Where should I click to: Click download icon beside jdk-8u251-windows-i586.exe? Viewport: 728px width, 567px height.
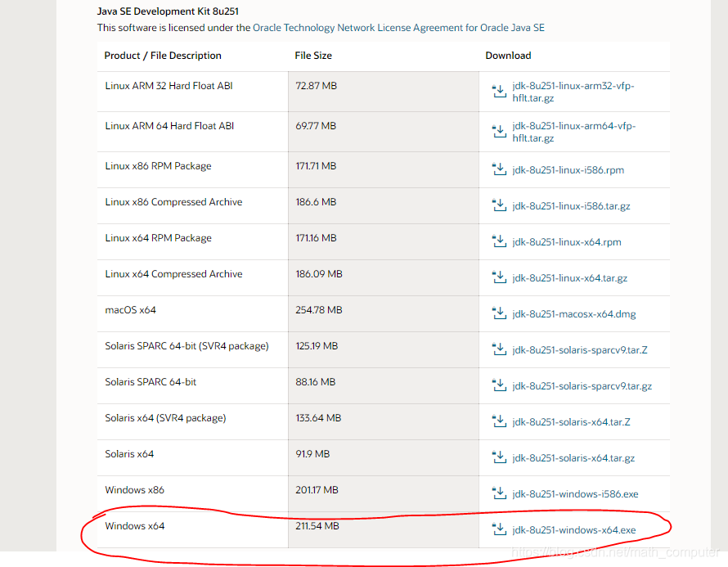tap(499, 493)
